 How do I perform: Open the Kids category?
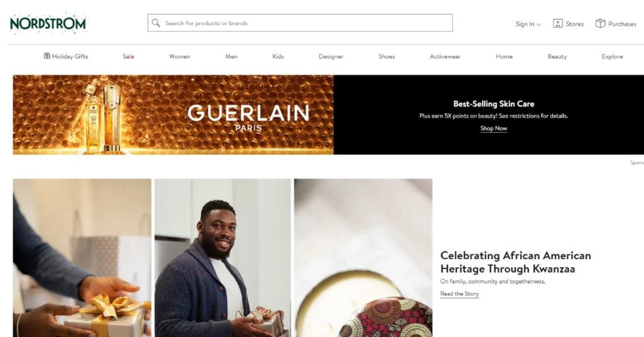click(x=278, y=56)
